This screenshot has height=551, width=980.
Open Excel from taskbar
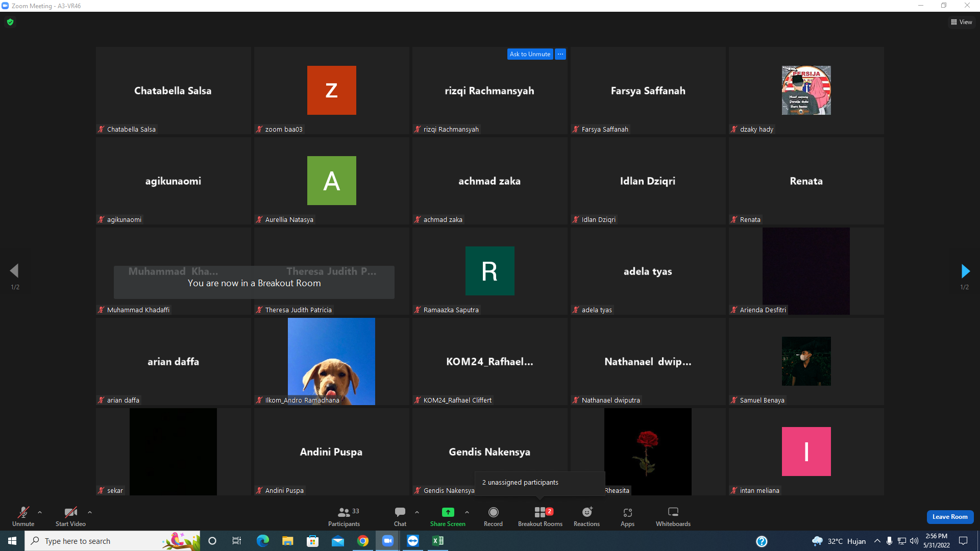point(438,541)
